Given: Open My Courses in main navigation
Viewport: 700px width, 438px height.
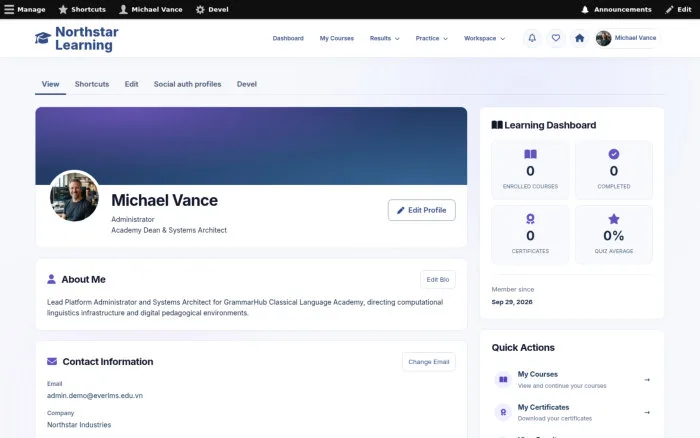Looking at the screenshot, I should coord(337,38).
